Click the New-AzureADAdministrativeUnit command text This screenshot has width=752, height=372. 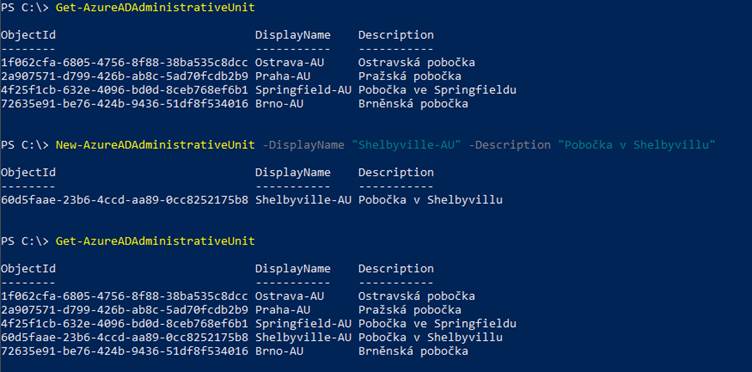click(x=155, y=145)
